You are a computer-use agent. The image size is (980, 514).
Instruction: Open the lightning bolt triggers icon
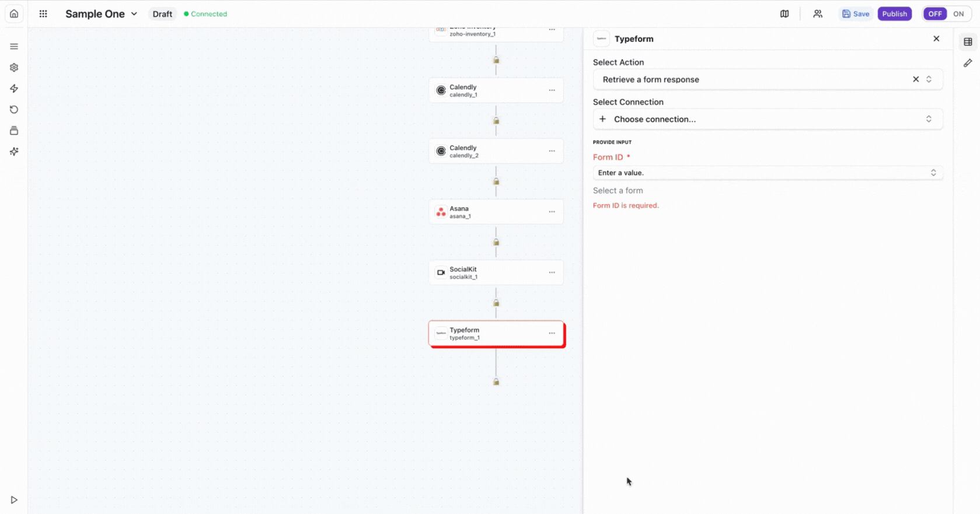14,89
